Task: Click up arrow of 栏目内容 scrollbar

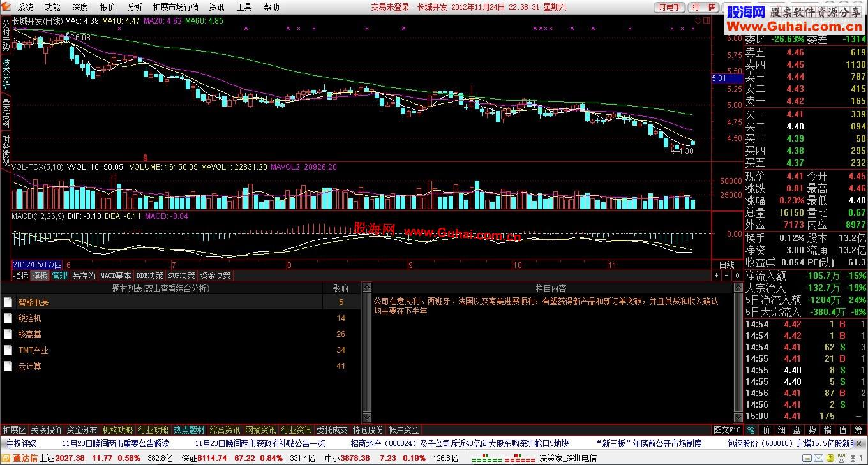Action: (738, 287)
